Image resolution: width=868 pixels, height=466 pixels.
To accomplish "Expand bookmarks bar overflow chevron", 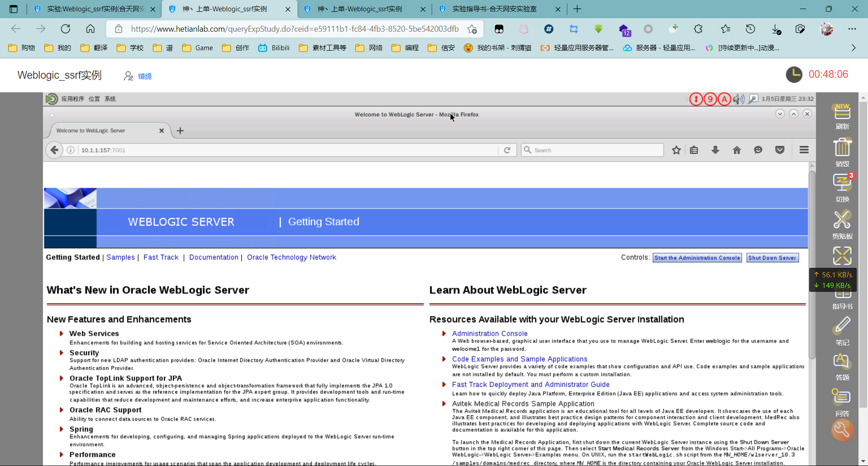I will [854, 48].
